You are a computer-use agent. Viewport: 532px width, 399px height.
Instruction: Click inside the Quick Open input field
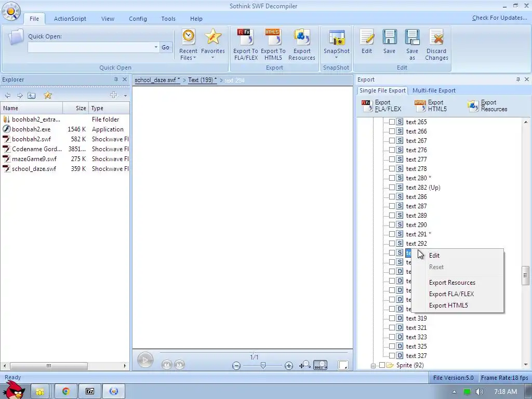(x=90, y=47)
